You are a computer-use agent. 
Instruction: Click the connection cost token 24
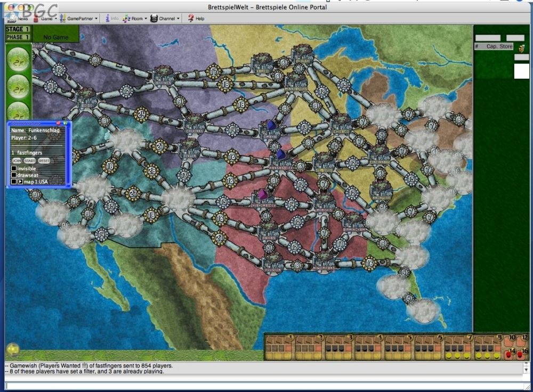click(x=141, y=115)
